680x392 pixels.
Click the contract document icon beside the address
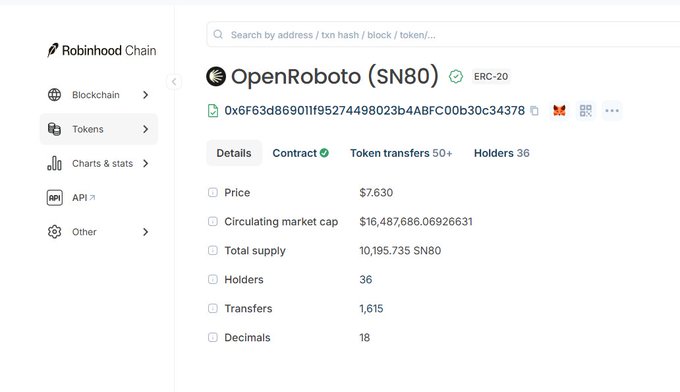pos(213,111)
